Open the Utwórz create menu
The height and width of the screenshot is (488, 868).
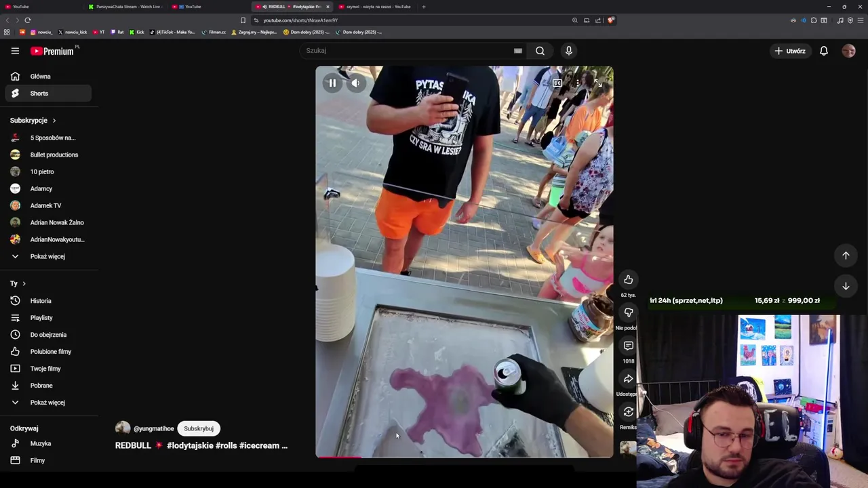(790, 51)
